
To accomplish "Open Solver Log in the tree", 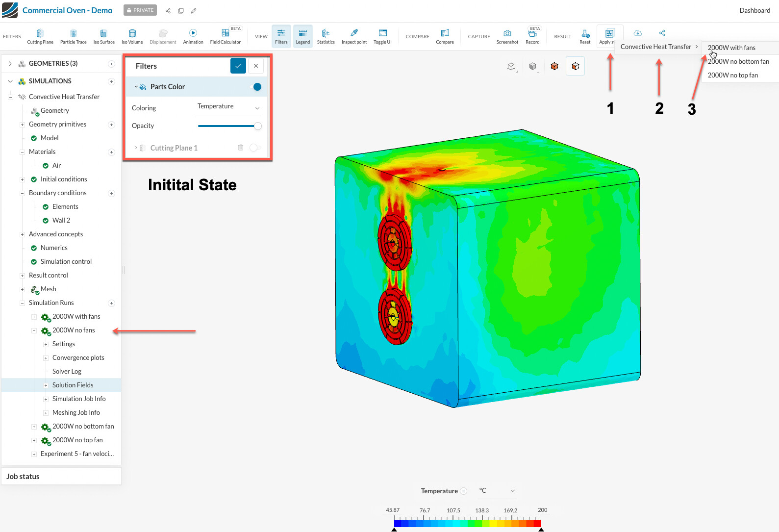I will click(67, 372).
